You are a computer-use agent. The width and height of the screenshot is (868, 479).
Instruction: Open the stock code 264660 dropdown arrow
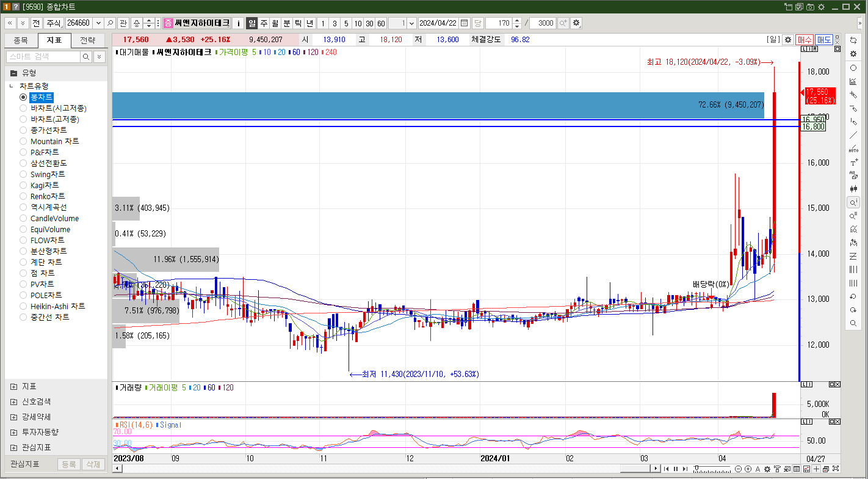click(x=98, y=23)
